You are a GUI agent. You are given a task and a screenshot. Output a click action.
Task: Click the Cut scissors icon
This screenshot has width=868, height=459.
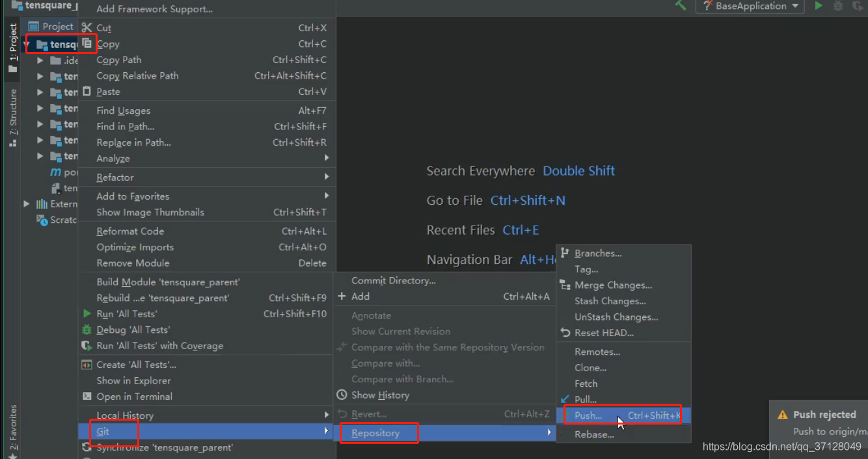click(87, 28)
